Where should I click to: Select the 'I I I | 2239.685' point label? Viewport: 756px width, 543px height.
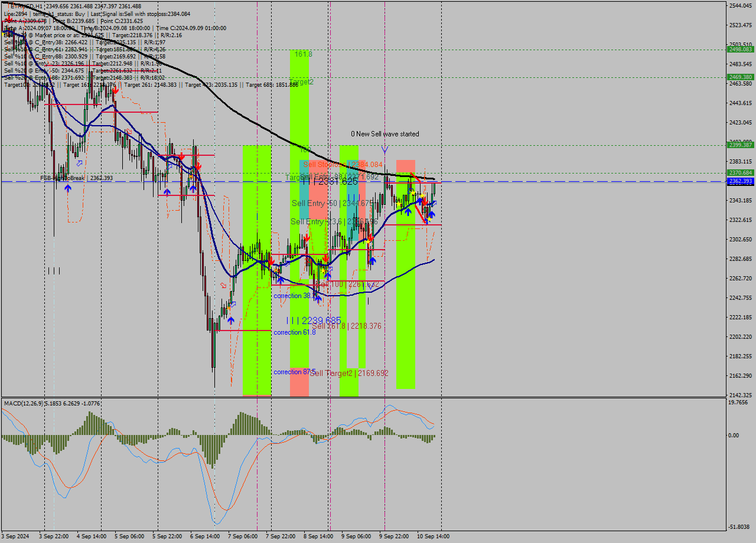point(314,320)
